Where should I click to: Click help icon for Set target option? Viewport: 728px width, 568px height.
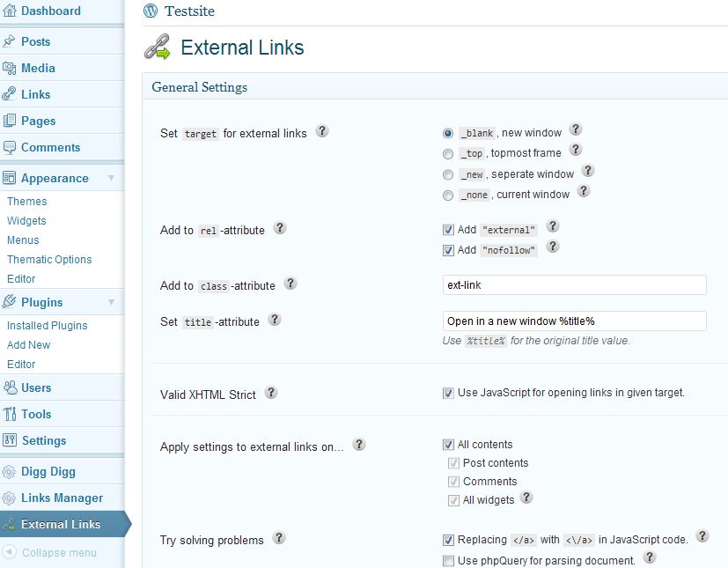(x=322, y=131)
